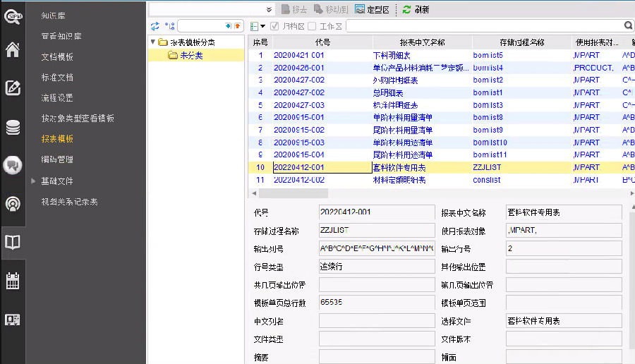
Task: Open the edit note sidebar icon
Action: [x=13, y=88]
